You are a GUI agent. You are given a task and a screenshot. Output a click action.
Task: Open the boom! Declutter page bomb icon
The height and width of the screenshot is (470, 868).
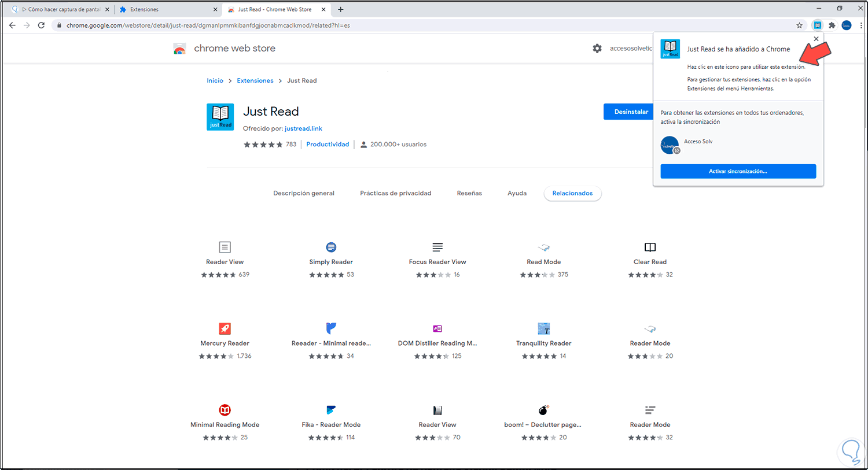(544, 410)
